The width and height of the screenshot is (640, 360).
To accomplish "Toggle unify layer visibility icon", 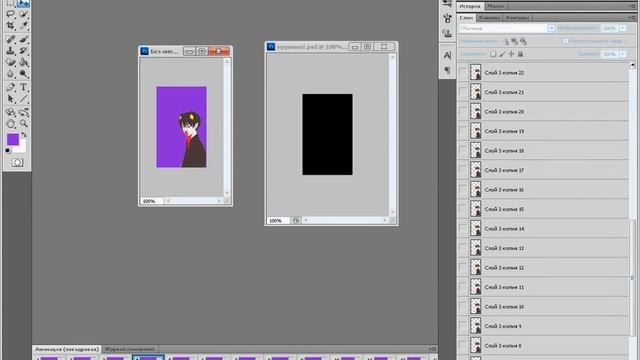I will [514, 41].
